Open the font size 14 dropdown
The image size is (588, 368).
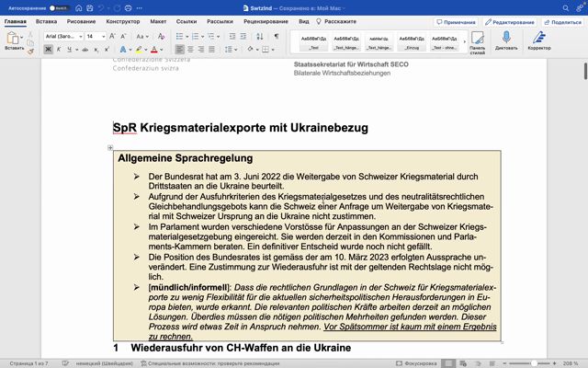(104, 37)
